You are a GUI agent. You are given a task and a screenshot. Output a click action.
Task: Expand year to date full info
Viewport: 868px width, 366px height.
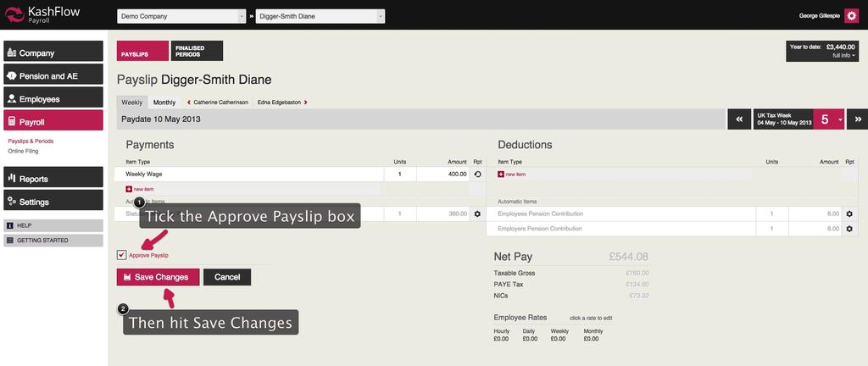click(843, 55)
